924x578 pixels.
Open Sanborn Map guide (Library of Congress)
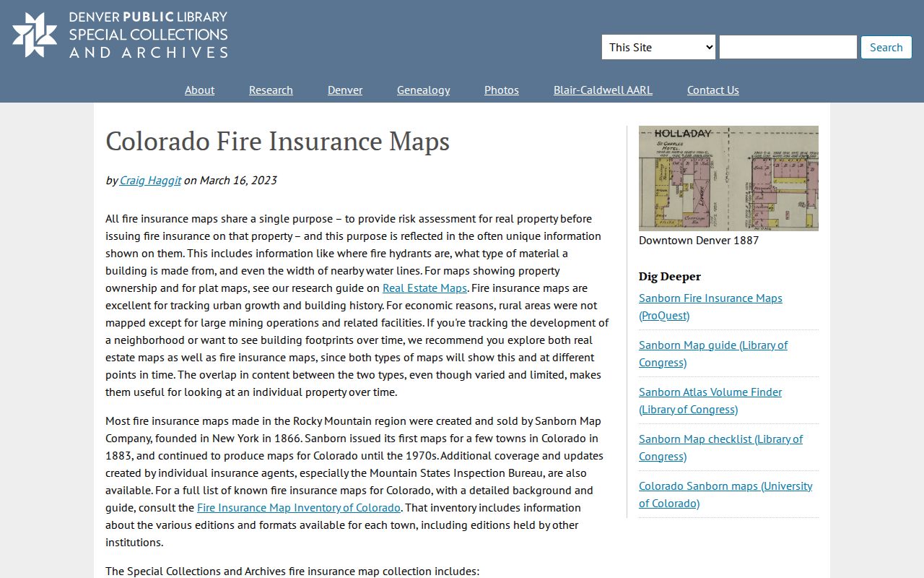(713, 353)
